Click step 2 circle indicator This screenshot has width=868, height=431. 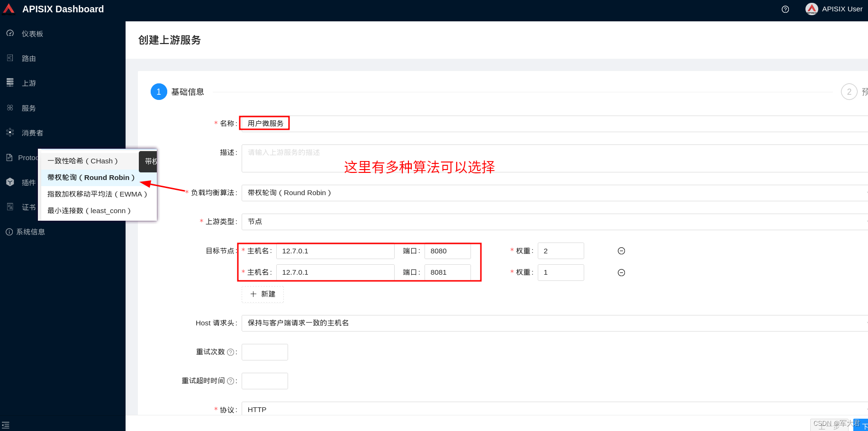pyautogui.click(x=849, y=92)
